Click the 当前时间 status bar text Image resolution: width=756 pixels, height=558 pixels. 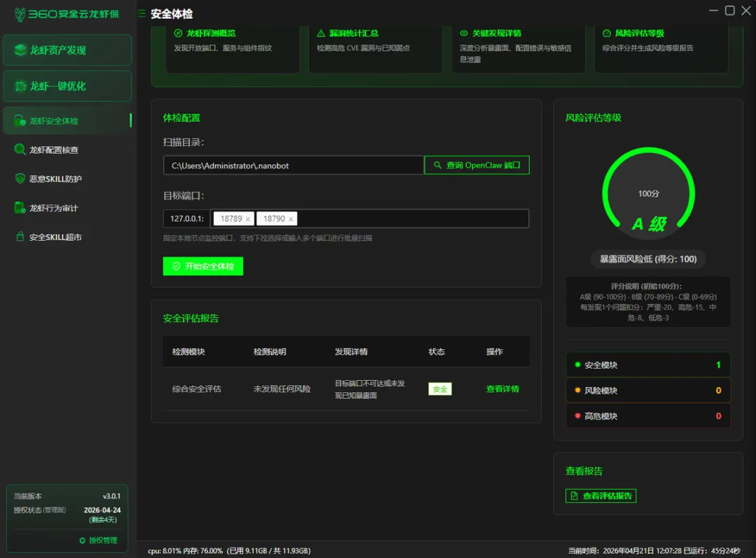pyautogui.click(x=625, y=551)
